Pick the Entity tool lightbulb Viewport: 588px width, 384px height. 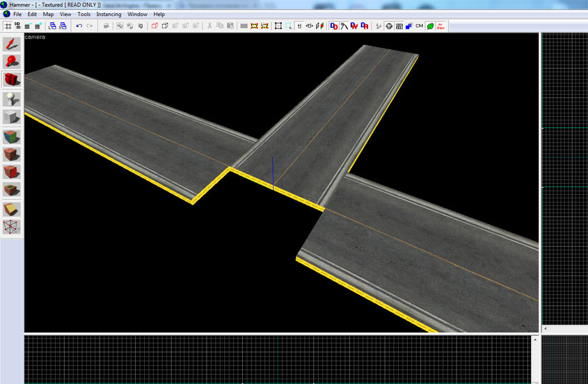(x=12, y=98)
